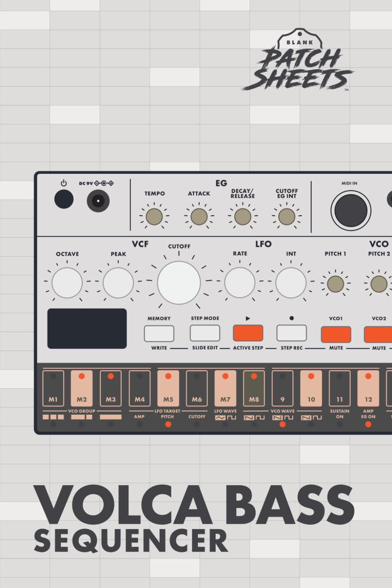Tap step key 12
Screen dimensions: 392x588
click(x=368, y=388)
